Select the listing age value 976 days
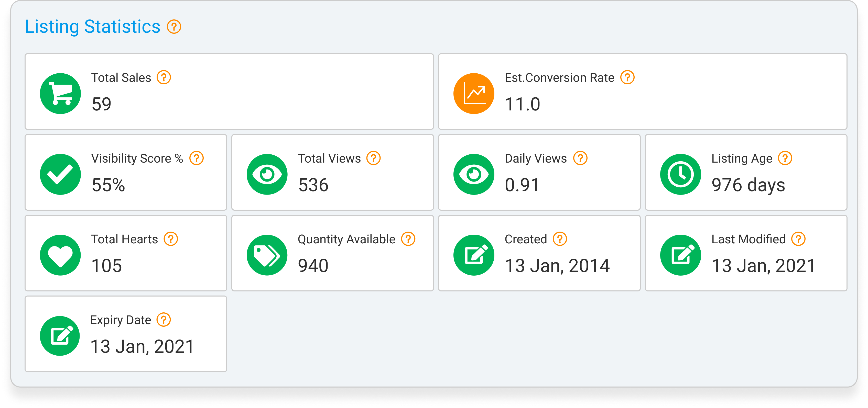Viewport: 868px width, 408px height. (x=748, y=186)
